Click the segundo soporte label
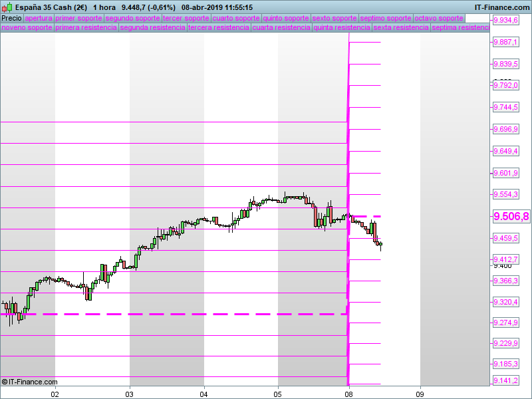 pos(132,19)
